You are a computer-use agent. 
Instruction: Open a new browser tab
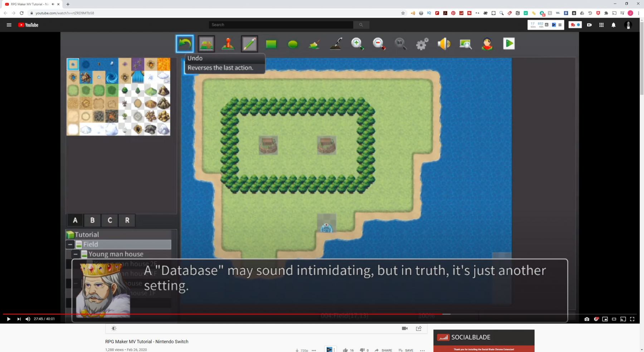(68, 4)
